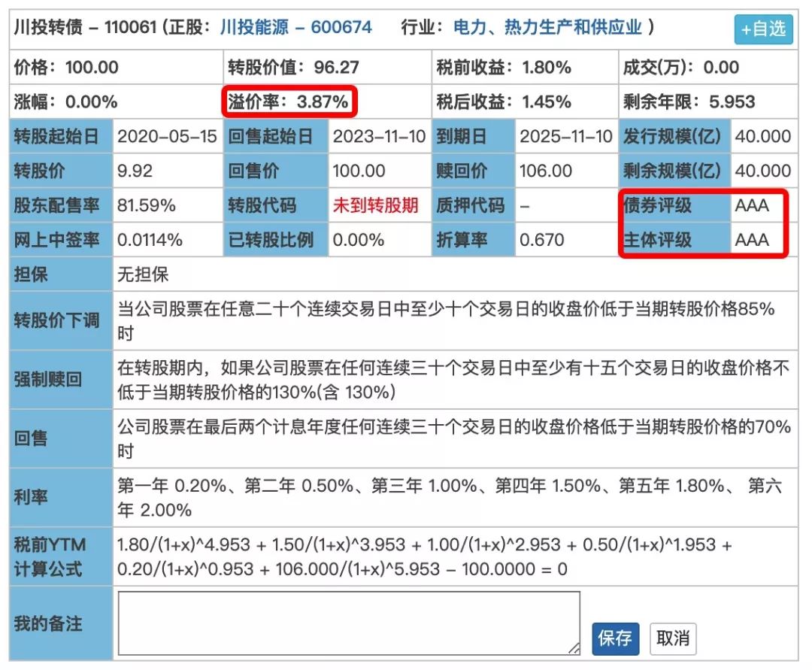Select the 涨幅: 0.00% text
This screenshot has width=812, height=670.
click(x=65, y=102)
